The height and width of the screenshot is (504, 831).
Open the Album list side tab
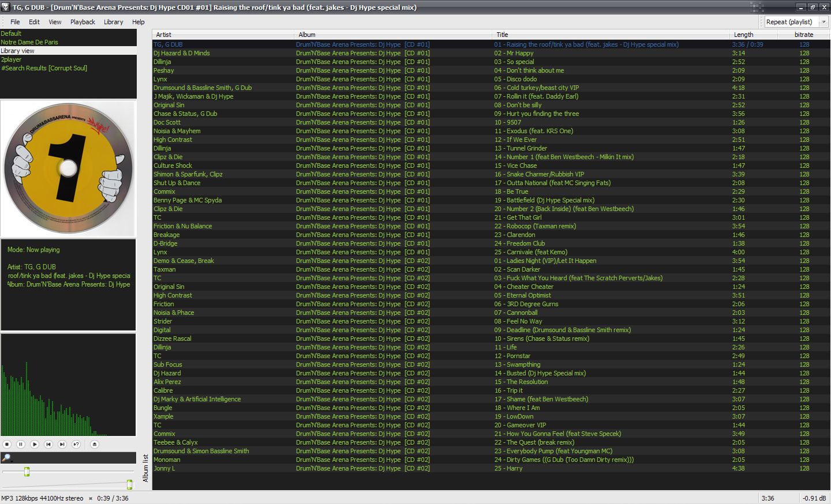[x=145, y=468]
